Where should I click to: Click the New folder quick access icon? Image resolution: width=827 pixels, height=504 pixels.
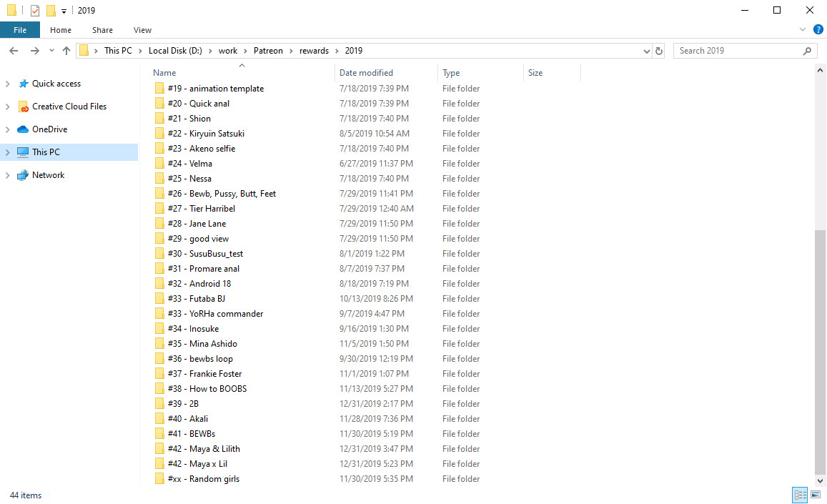coord(51,10)
